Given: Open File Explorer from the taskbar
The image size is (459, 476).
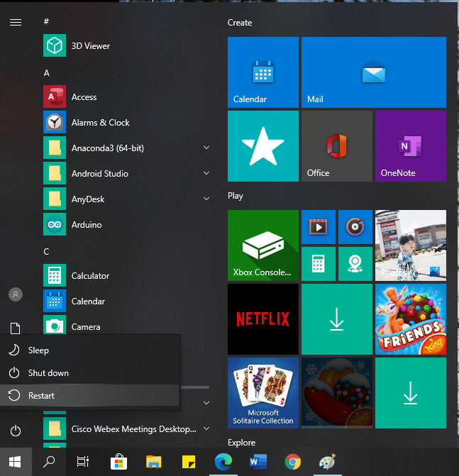Looking at the screenshot, I should click(154, 462).
